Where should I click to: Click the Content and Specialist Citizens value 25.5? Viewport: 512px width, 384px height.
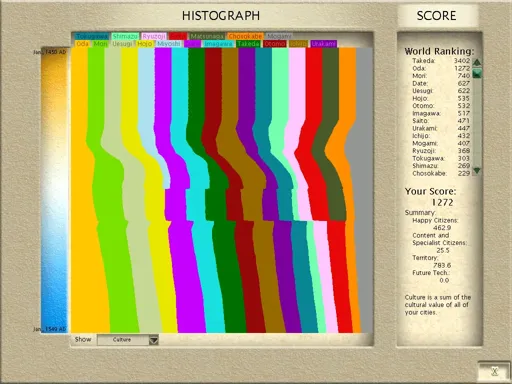[443, 250]
